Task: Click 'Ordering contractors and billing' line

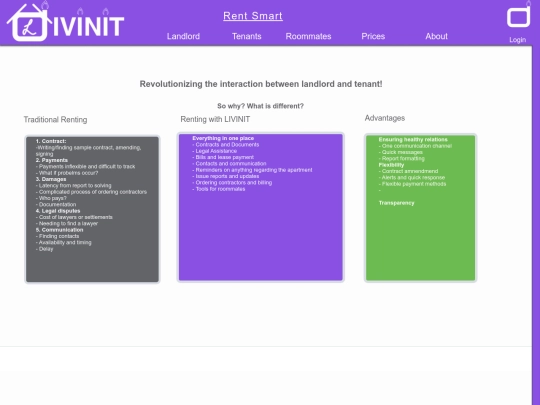Action: point(232,183)
